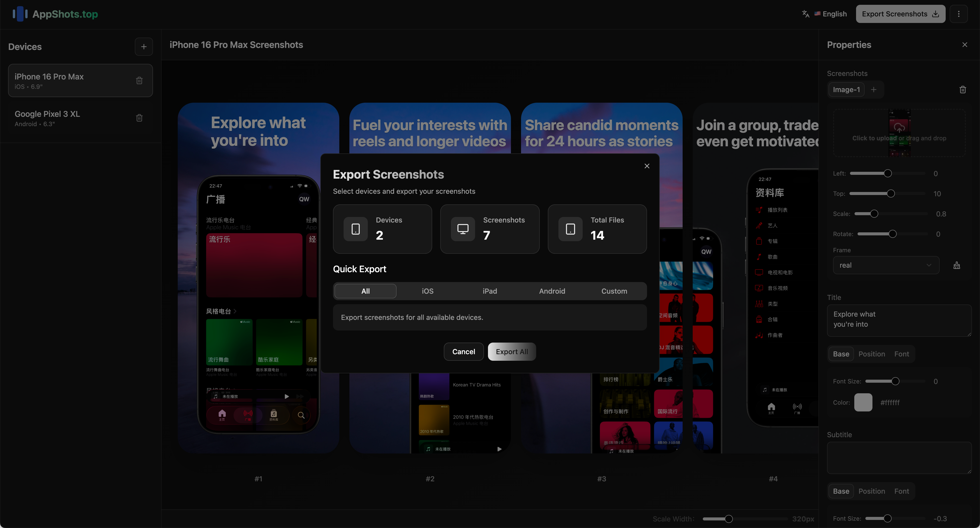
Task: Adjust the Scale slider
Action: 891,214
